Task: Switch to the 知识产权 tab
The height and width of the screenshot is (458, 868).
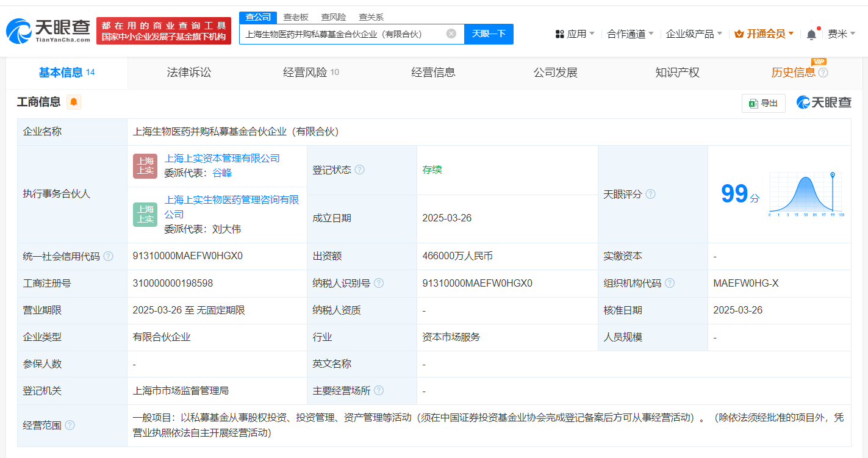Action: (x=677, y=73)
